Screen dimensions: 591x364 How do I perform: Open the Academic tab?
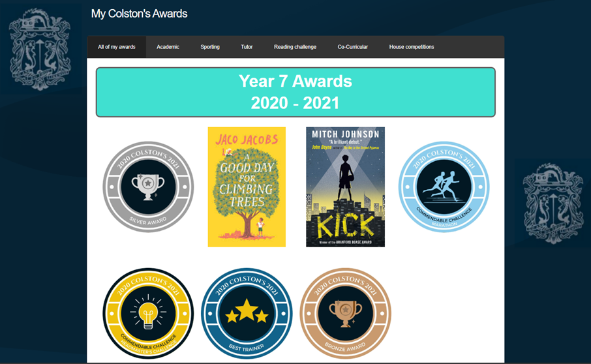168,47
